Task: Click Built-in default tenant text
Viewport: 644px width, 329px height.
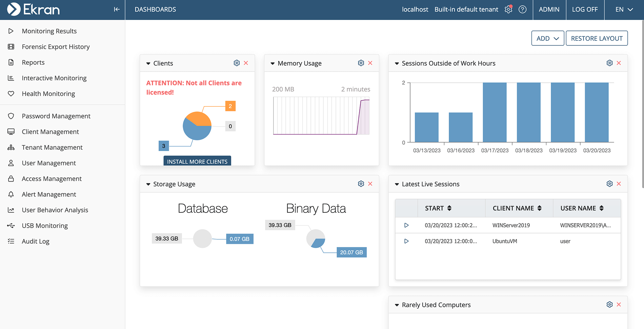Action: click(466, 9)
